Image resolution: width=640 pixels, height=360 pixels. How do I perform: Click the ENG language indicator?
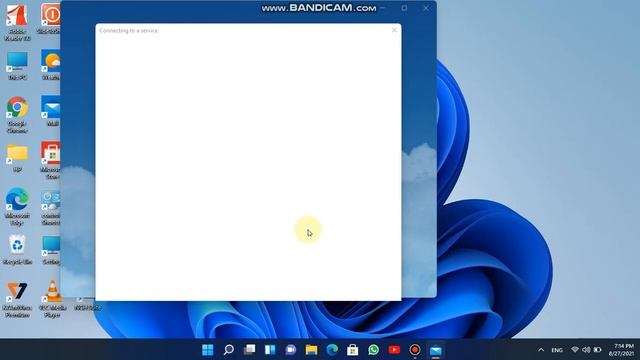point(557,350)
